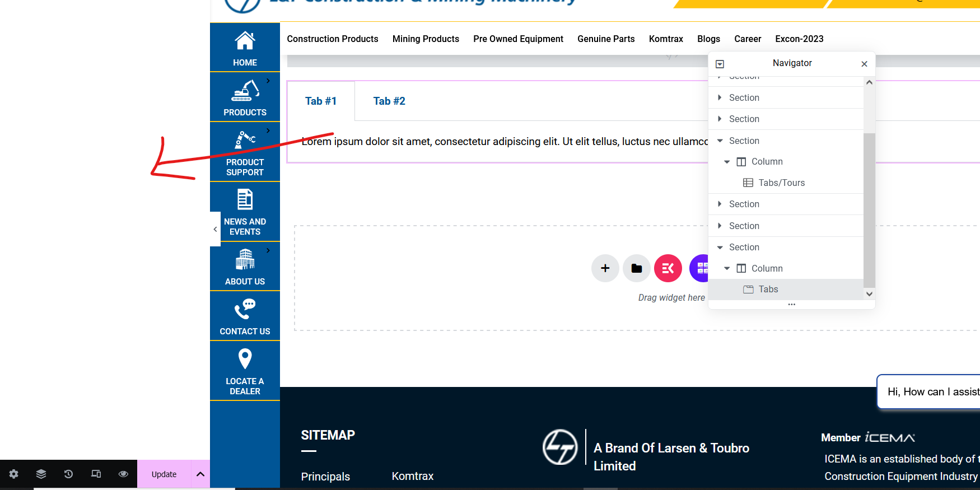
Task: Click the Navigator resize handle dots
Action: click(x=792, y=305)
